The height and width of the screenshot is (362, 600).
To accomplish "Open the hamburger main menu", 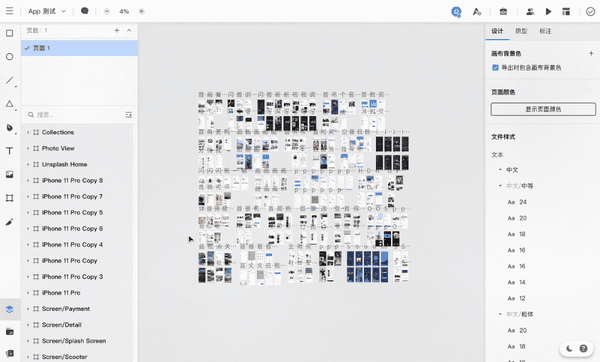I will click(x=10, y=11).
